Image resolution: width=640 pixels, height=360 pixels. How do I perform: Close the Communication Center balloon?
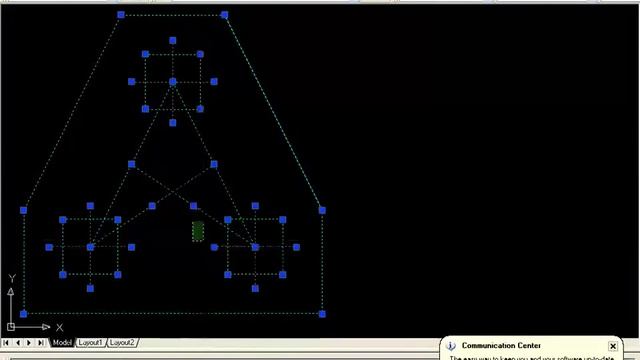(x=613, y=346)
